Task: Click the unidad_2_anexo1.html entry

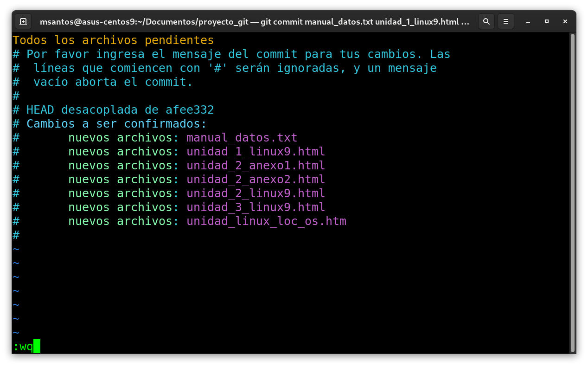Action: pyautogui.click(x=256, y=166)
